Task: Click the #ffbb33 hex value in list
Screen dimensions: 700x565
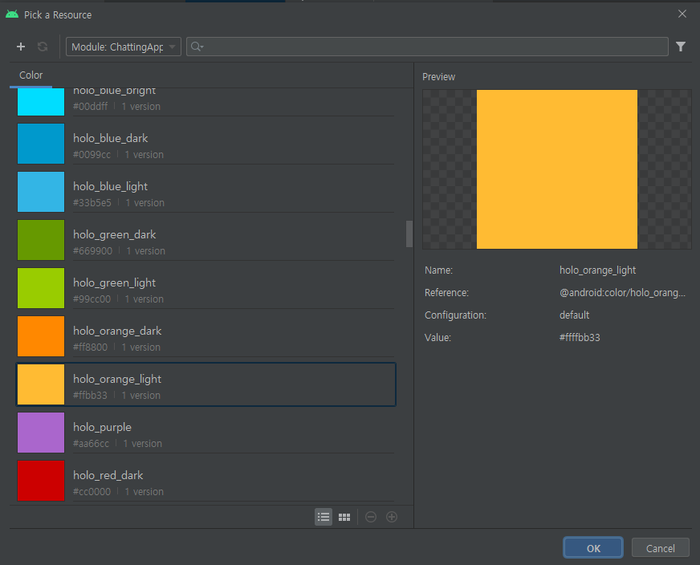Action: tap(90, 395)
